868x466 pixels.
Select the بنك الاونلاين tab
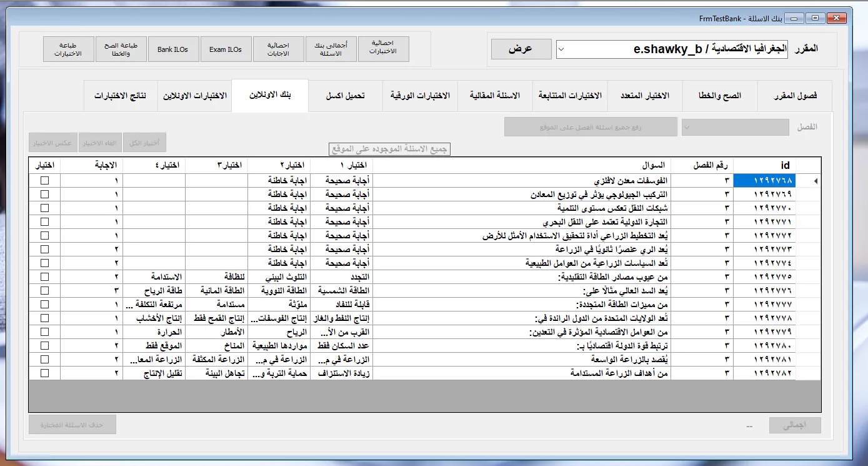tap(270, 95)
